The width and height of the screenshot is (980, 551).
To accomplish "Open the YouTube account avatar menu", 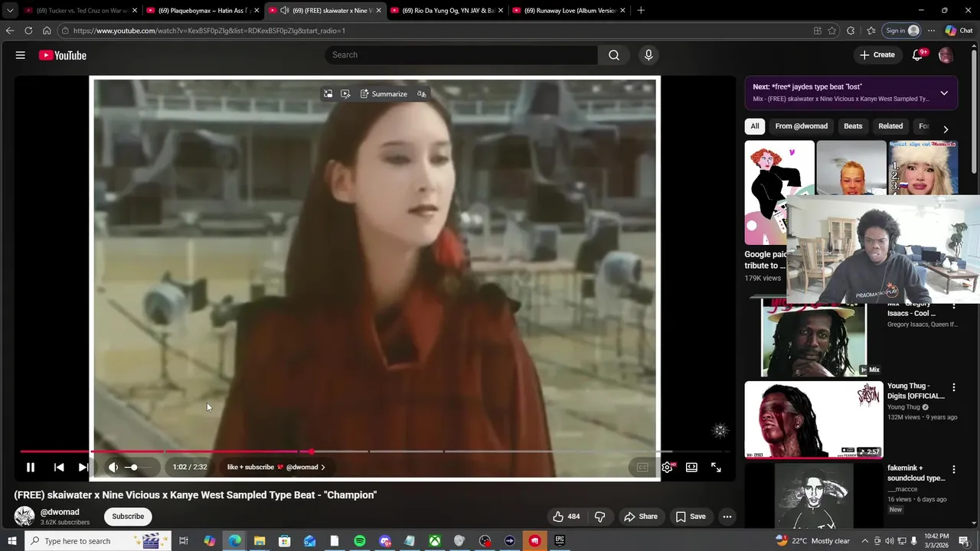I will tap(946, 55).
